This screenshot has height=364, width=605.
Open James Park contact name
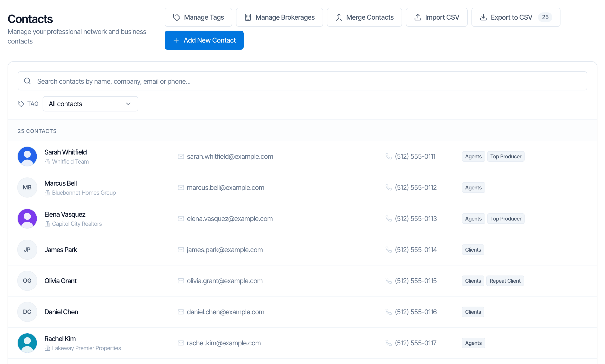pos(61,250)
